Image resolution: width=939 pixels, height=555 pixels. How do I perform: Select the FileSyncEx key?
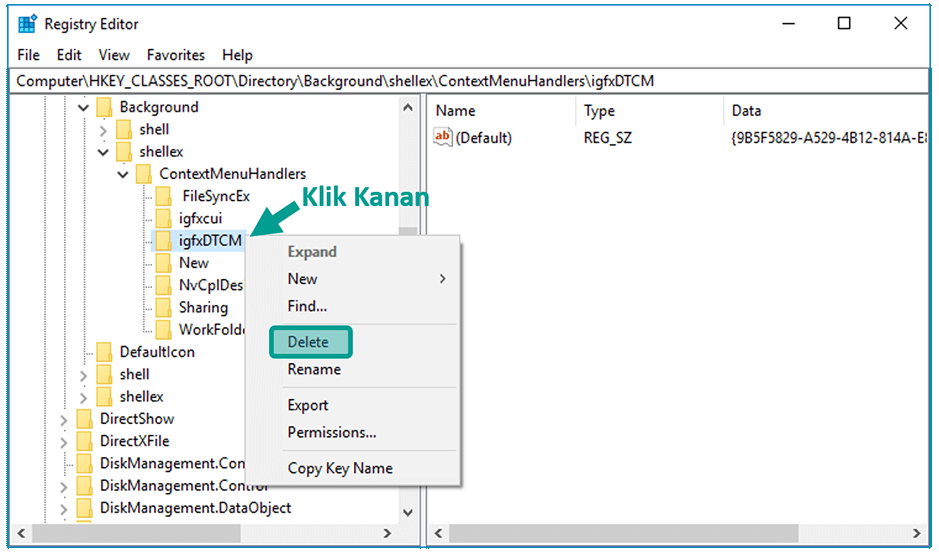pyautogui.click(x=216, y=196)
